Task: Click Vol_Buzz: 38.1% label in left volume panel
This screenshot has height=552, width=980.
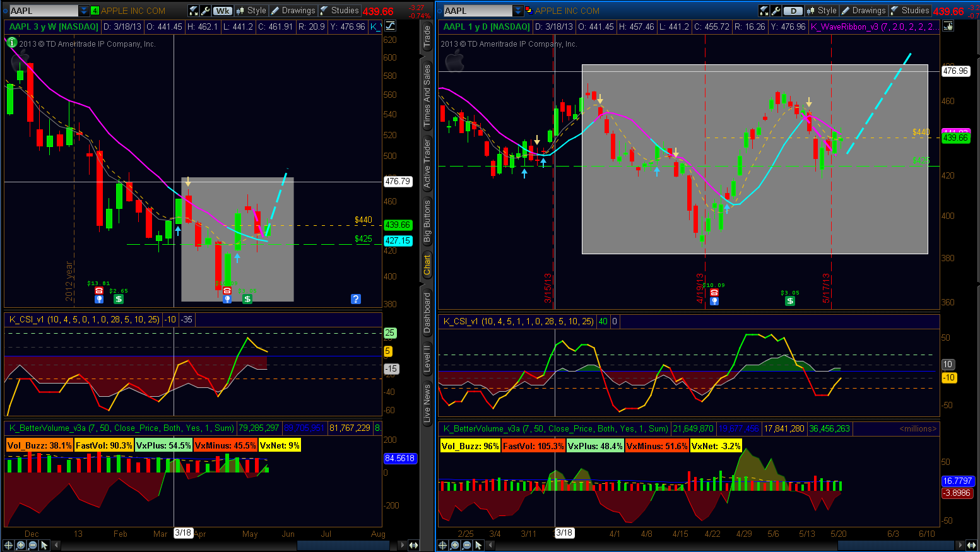Action: (40, 445)
